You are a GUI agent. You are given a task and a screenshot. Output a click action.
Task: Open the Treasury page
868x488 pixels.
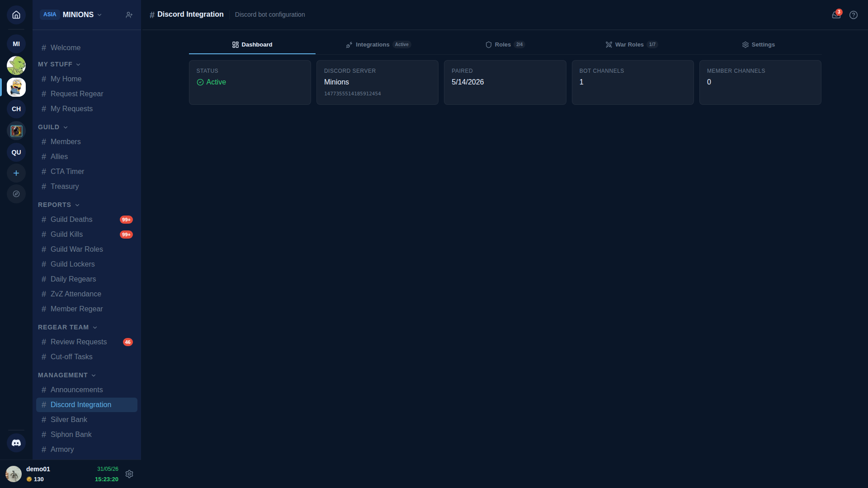(87, 187)
